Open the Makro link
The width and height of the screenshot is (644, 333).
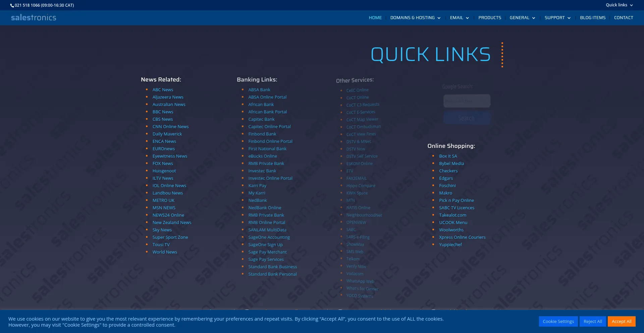point(446,193)
